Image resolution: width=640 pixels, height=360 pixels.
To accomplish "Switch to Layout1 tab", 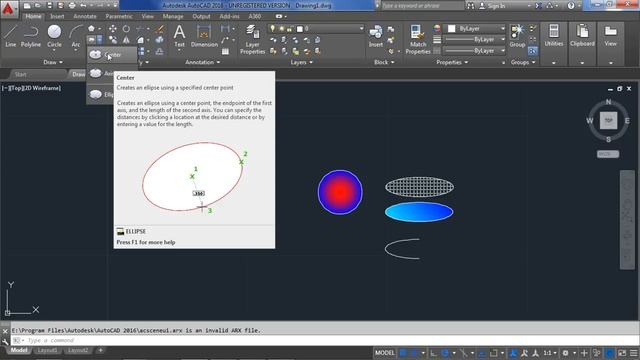I will point(47,351).
